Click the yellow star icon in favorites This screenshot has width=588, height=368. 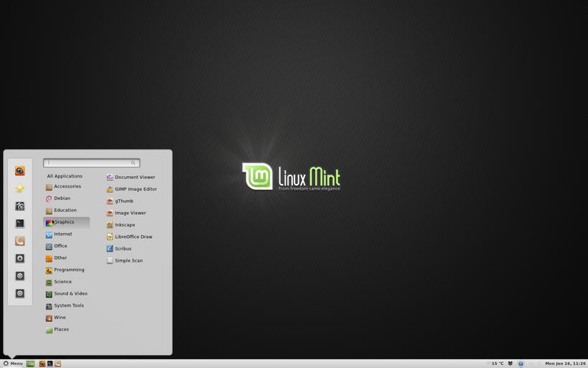20,188
